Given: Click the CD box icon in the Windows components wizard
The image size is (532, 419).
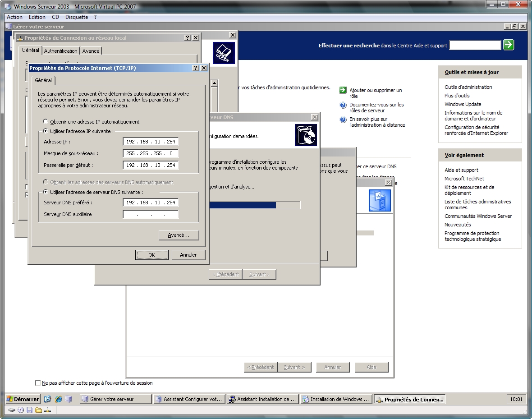Looking at the screenshot, I should pyautogui.click(x=306, y=135).
